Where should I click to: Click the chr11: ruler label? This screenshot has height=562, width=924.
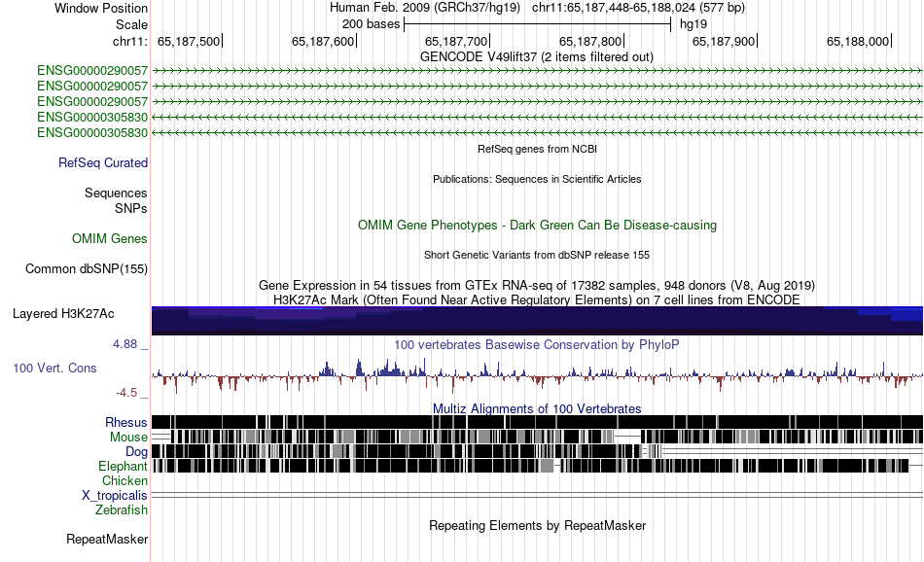pos(129,41)
